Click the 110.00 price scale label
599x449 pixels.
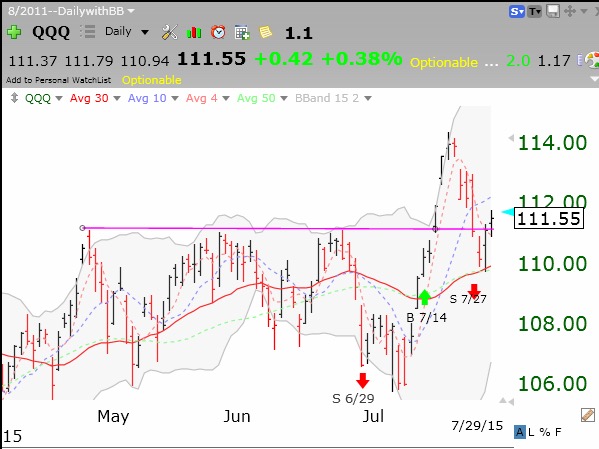[552, 264]
